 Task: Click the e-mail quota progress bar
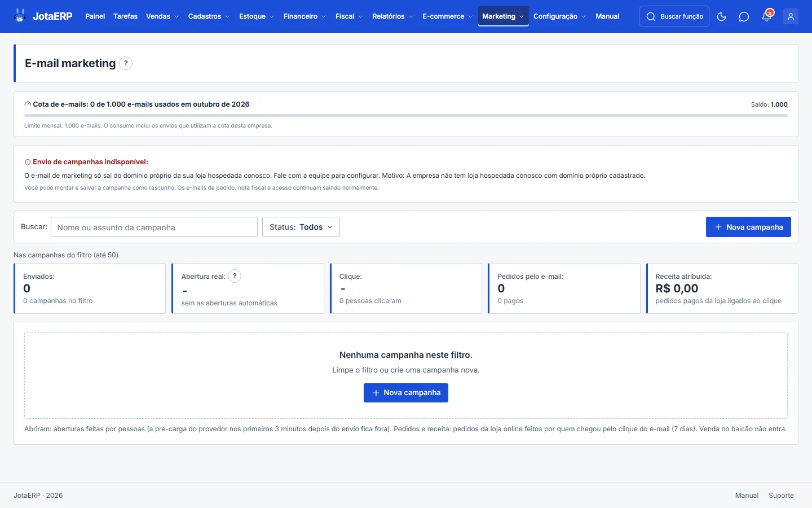[406, 115]
